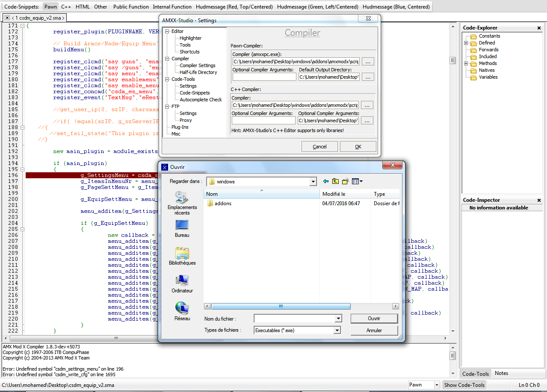Select the addons folder in the file list
Image resolution: width=547 pixels, height=392 pixels.
point(219,203)
